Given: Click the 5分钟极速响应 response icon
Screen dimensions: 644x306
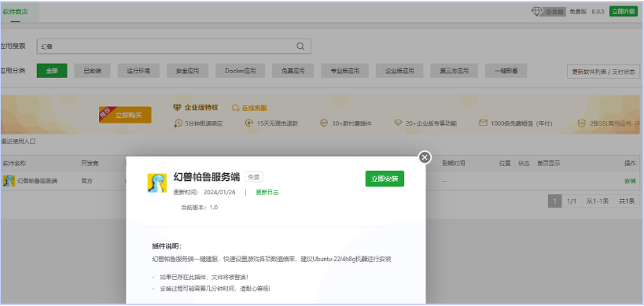Looking at the screenshot, I should 178,123.
